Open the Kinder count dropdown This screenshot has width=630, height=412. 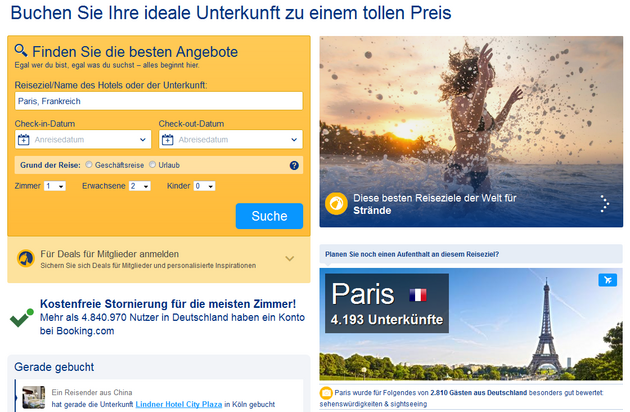pyautogui.click(x=205, y=186)
